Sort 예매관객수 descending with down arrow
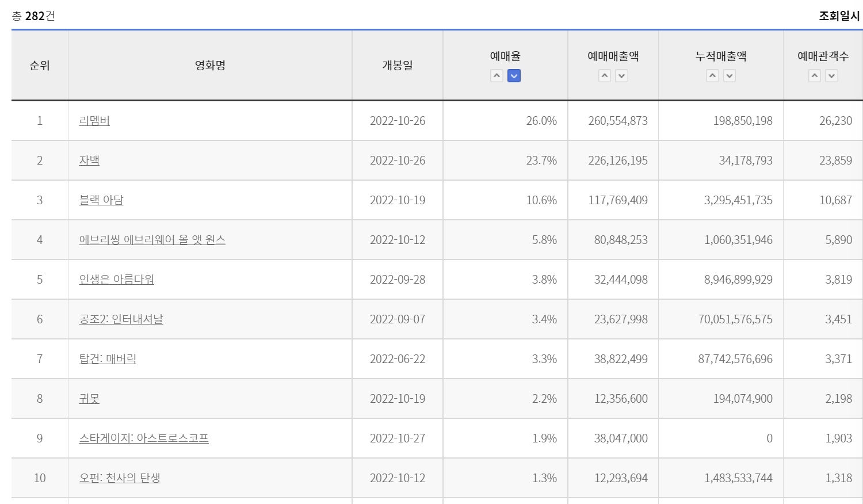 click(x=831, y=76)
